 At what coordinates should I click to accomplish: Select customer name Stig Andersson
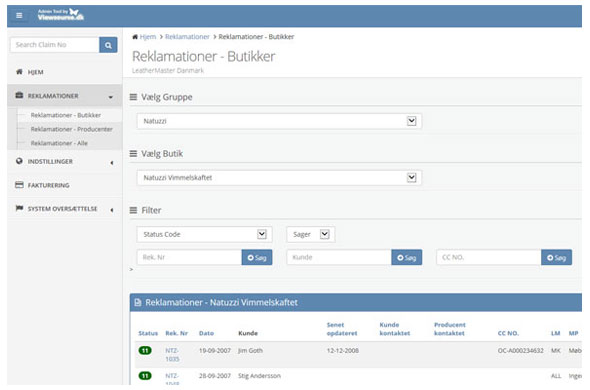(259, 376)
